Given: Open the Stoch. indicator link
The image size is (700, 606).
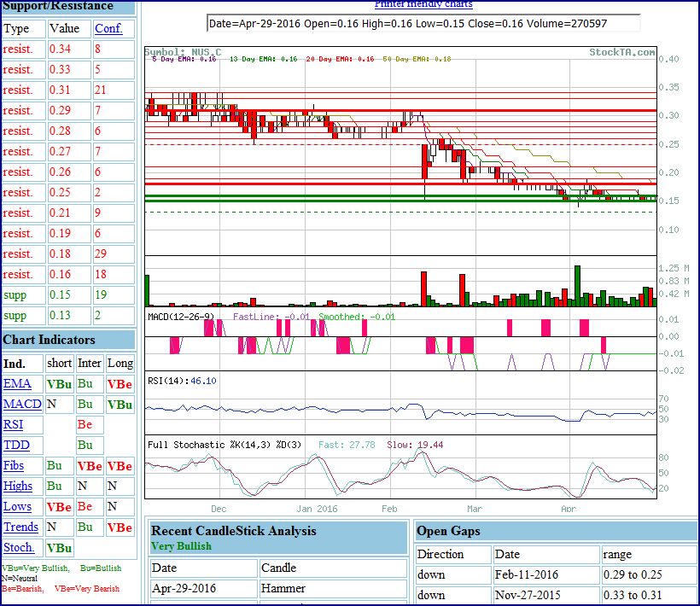Looking at the screenshot, I should (x=19, y=548).
